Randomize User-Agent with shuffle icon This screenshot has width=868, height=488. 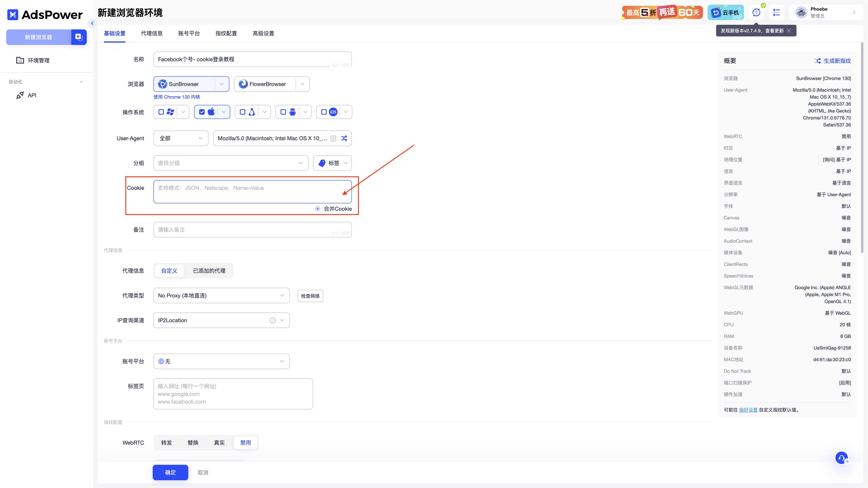344,138
